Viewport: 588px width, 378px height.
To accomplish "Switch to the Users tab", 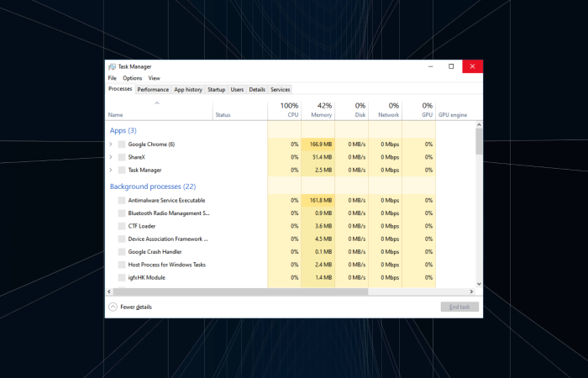I will coord(237,90).
